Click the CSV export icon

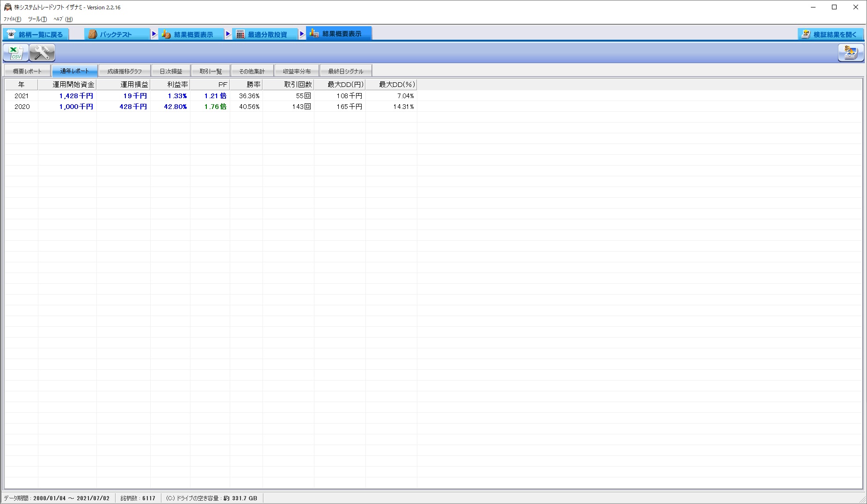coord(16,53)
